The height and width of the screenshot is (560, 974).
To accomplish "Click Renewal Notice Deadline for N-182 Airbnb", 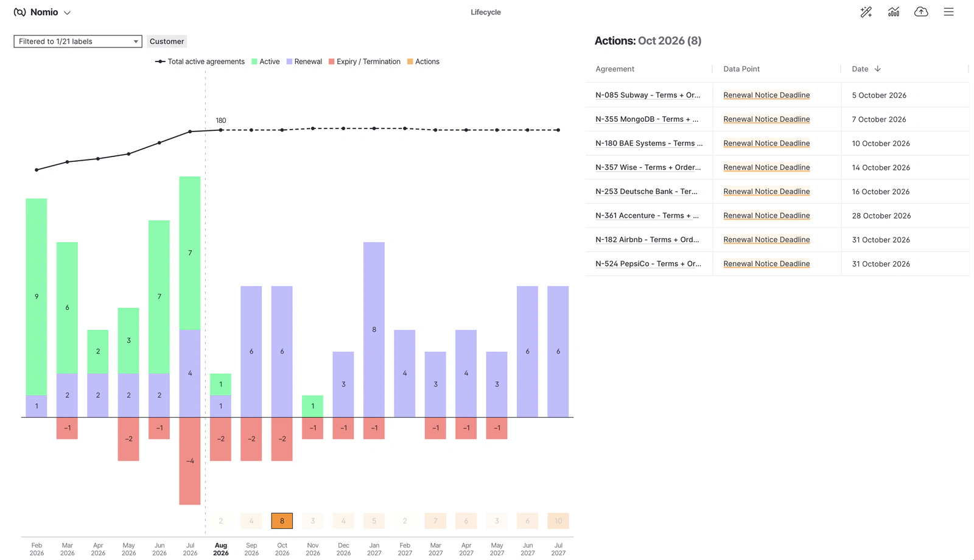I will tap(766, 240).
